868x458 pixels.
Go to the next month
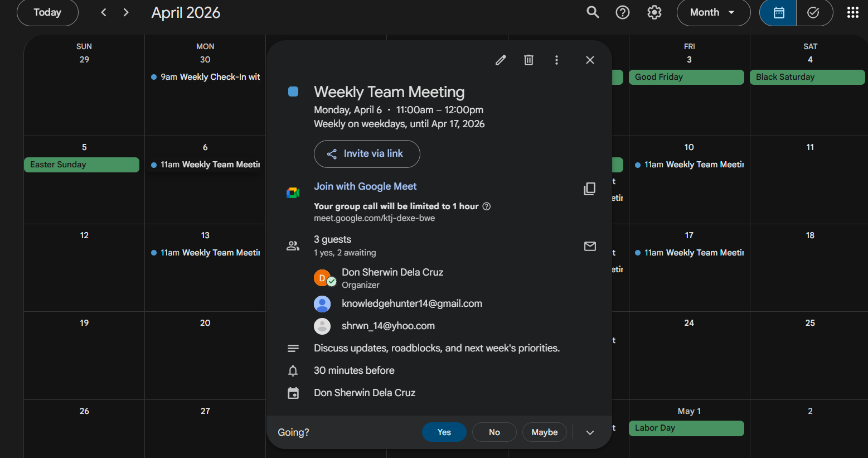(x=126, y=12)
